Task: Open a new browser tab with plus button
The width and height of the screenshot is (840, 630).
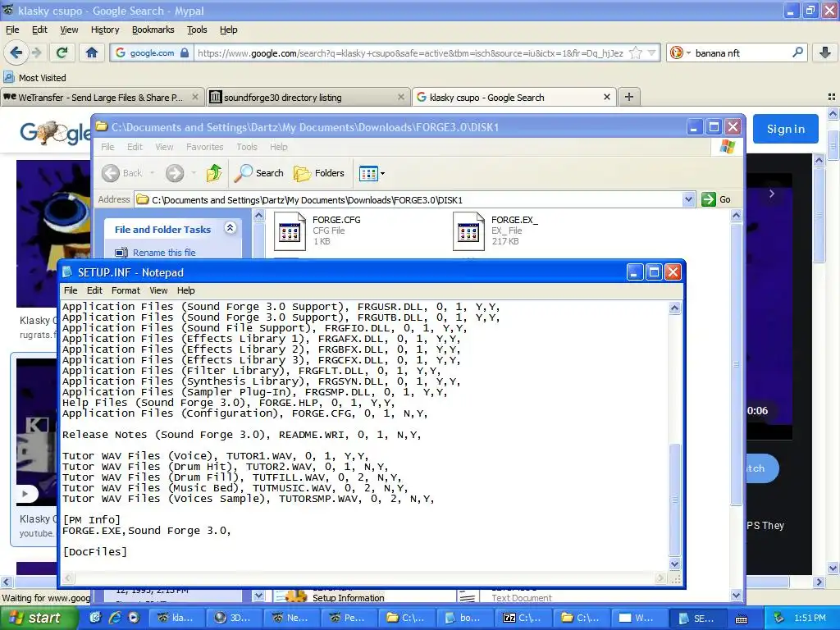Action: 629,97
